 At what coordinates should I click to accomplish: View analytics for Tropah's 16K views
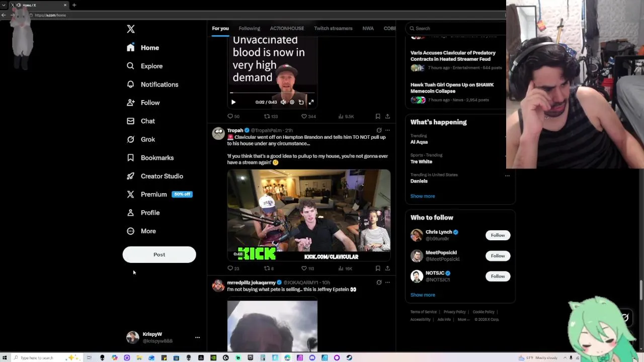(346, 268)
